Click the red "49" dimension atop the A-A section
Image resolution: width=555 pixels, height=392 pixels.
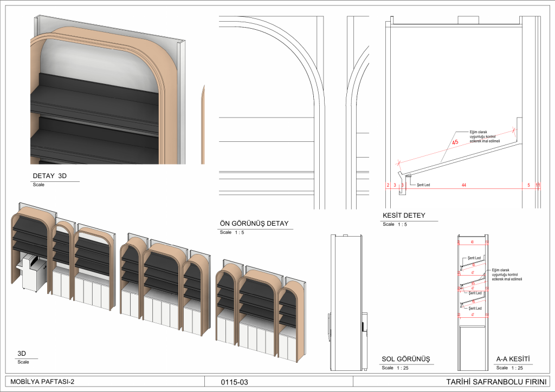472,243
